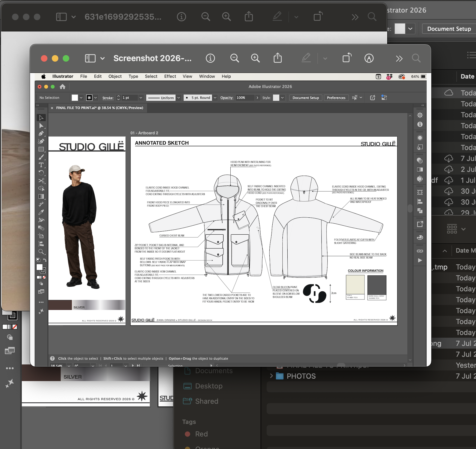
Task: Open the Actions panel play icon
Action: (420, 261)
